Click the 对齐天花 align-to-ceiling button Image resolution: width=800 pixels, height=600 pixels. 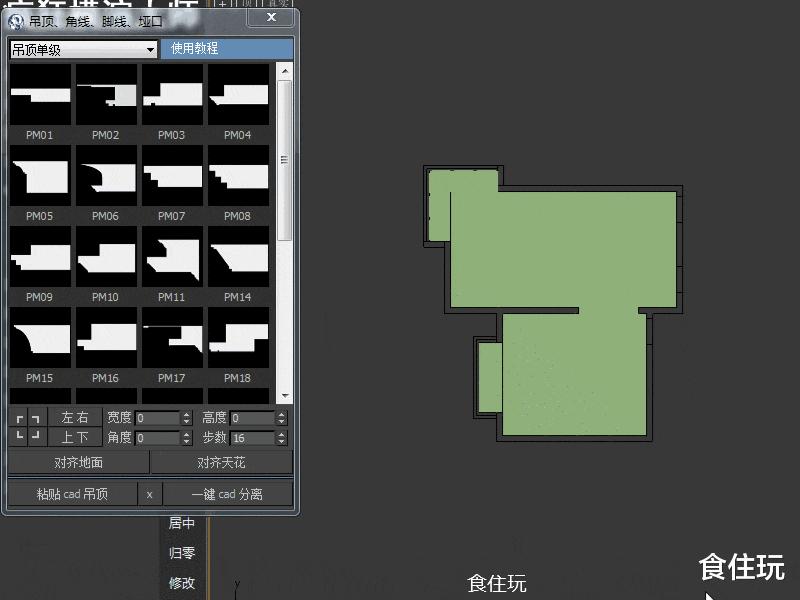222,462
